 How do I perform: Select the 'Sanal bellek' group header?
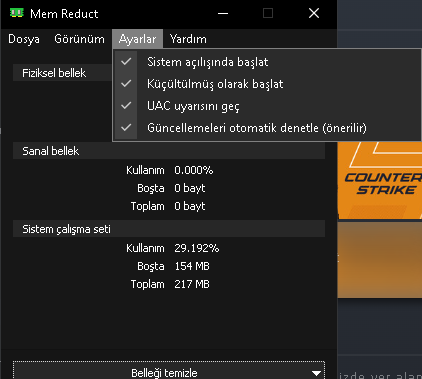[169, 151]
